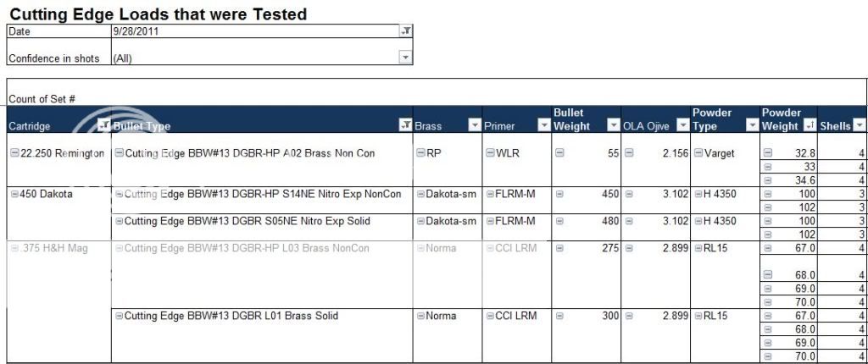
Task: Open the Shells column filter arrow
Action: pyautogui.click(x=860, y=126)
